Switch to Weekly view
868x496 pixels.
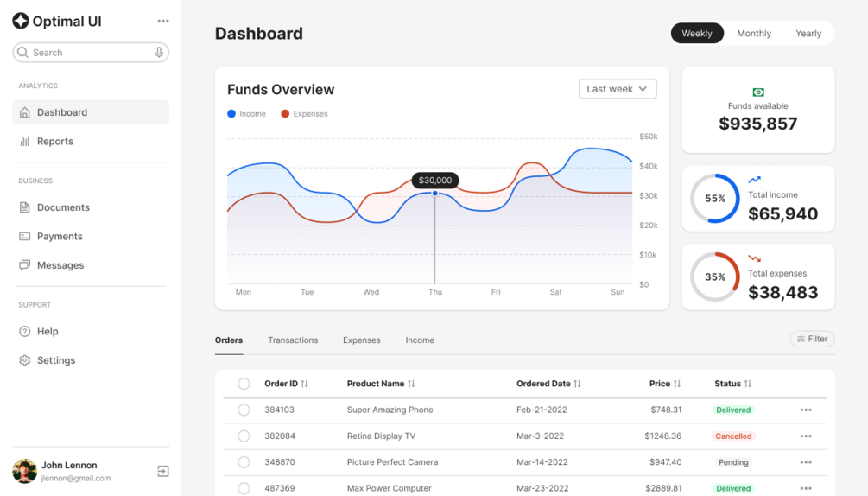697,33
